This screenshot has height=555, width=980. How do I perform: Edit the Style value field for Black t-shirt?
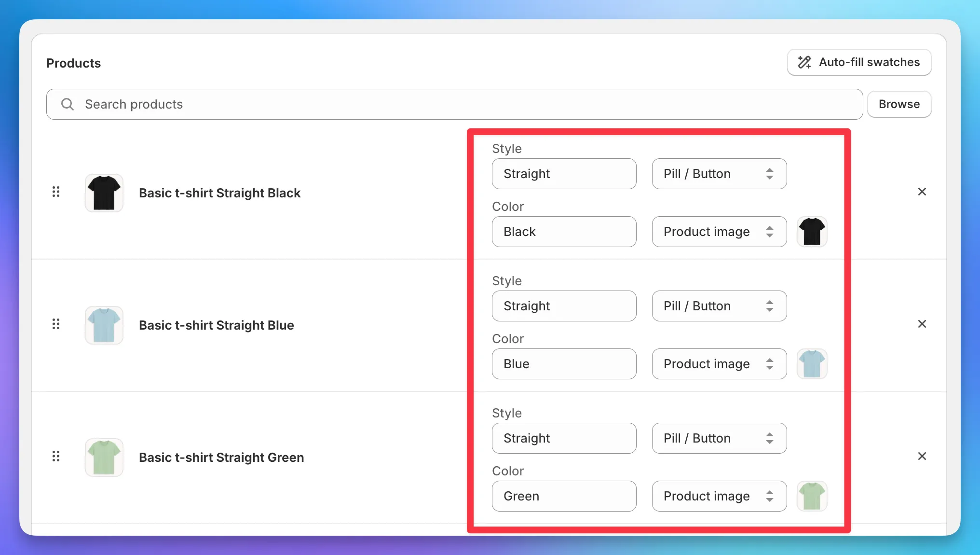point(564,174)
